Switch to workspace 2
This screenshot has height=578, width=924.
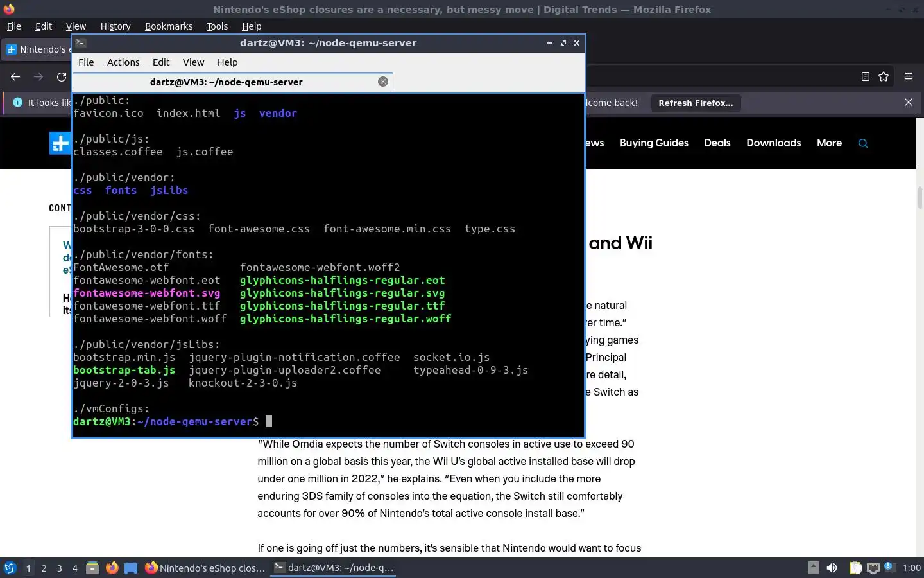click(x=44, y=568)
